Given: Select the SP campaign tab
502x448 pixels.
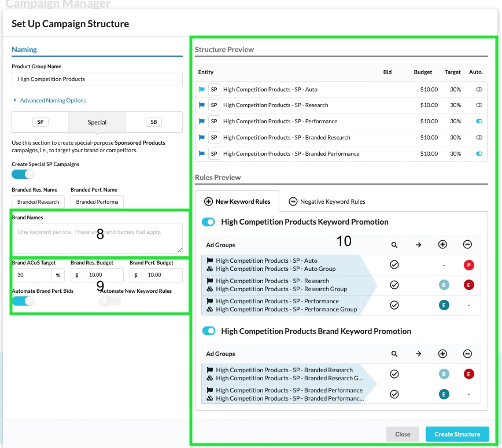Looking at the screenshot, I should click(40, 122).
